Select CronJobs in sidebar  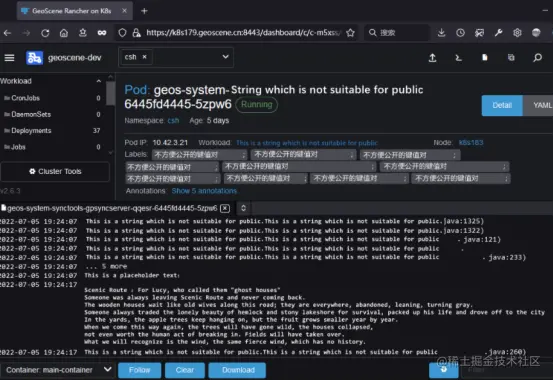pyautogui.click(x=25, y=98)
